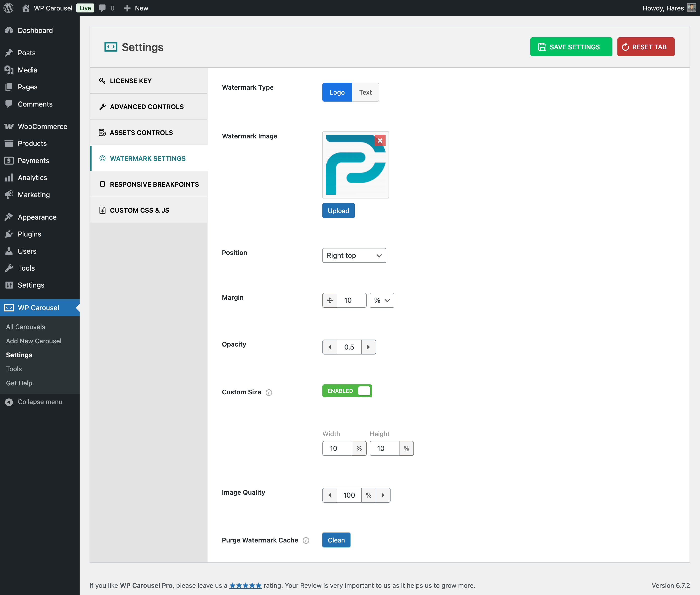This screenshot has height=595, width=700.
Task: Increase Opacity value
Action: pos(369,347)
